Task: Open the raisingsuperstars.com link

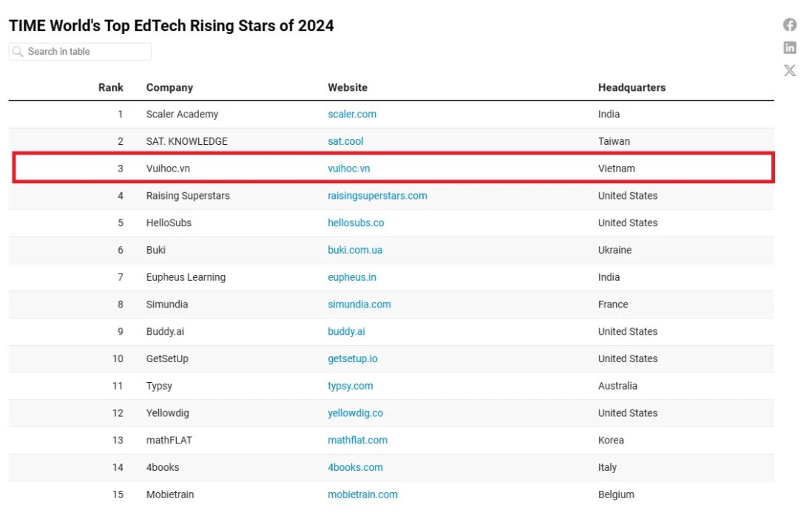Action: [377, 196]
